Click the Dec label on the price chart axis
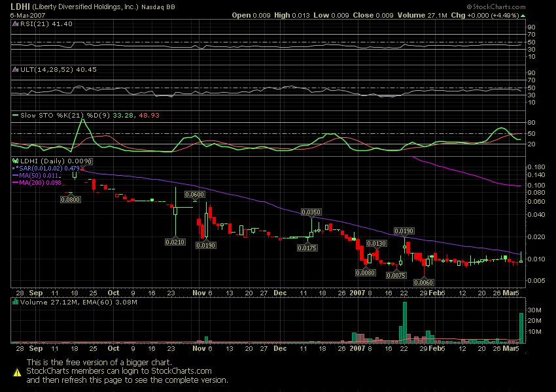The width and height of the screenshot is (556, 392). click(x=280, y=293)
